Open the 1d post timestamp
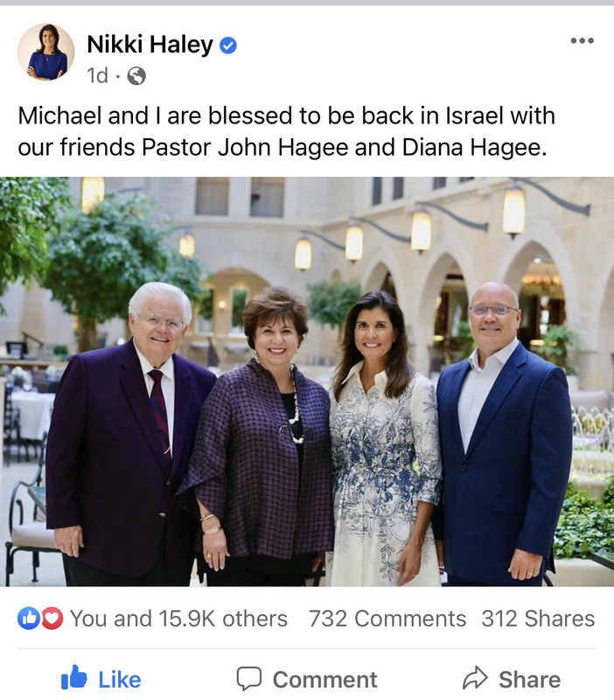614x700 pixels. (x=97, y=75)
